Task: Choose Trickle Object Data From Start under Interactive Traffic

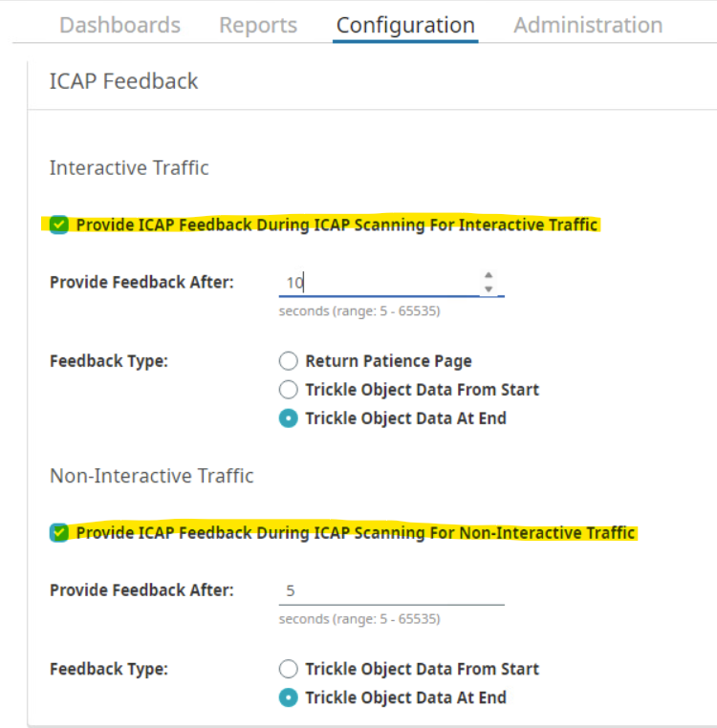Action: click(x=289, y=390)
